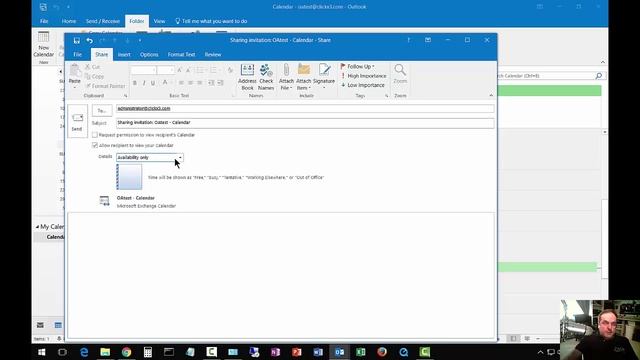640x360 pixels.
Task: Open OneNote from taskbar
Action: 276,352
